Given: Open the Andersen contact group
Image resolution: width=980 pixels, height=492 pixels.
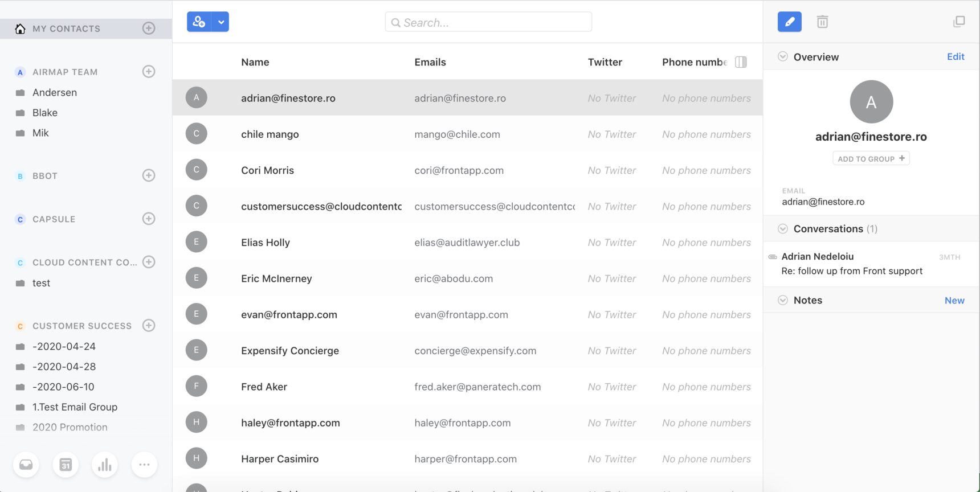Looking at the screenshot, I should point(55,92).
